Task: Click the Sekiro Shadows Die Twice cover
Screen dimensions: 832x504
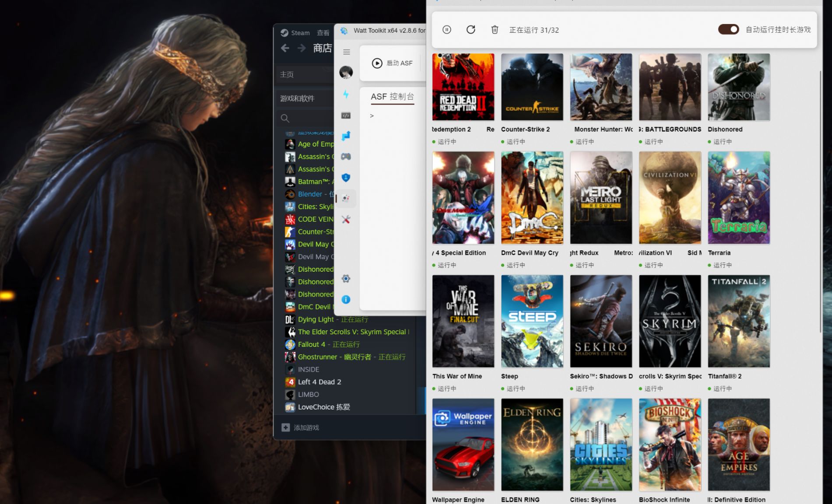Action: tap(601, 321)
